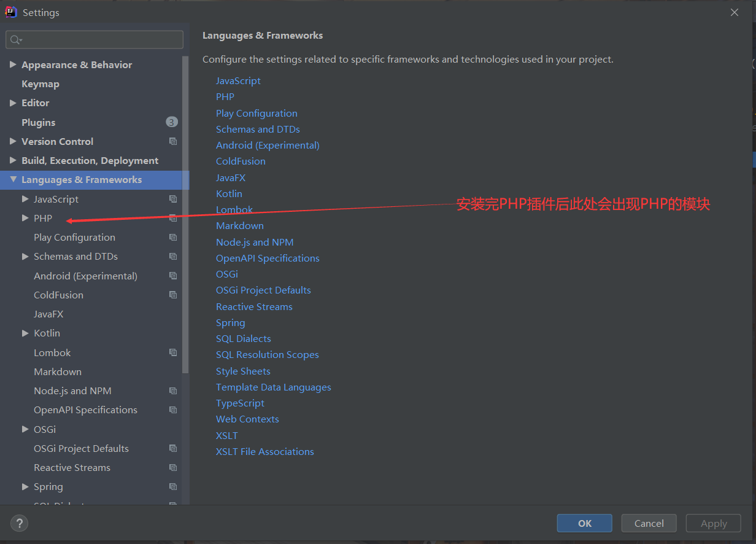Expand the PHP node arrow
Viewport: 756px width, 544px height.
(25, 218)
